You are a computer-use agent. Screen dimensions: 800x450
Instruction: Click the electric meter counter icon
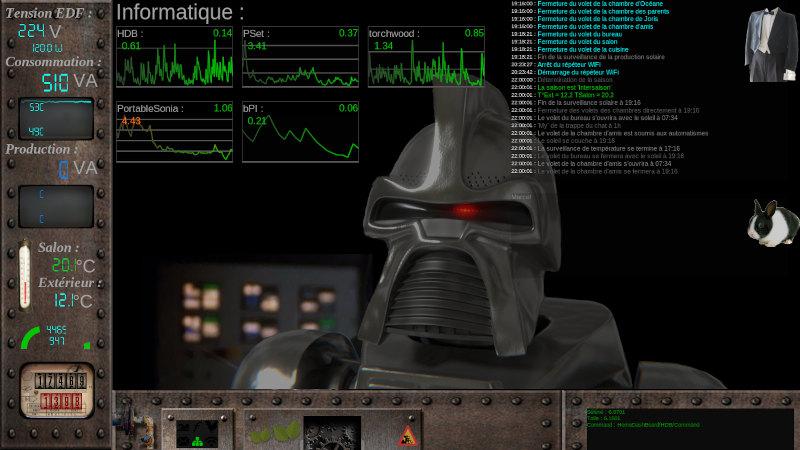click(x=57, y=390)
